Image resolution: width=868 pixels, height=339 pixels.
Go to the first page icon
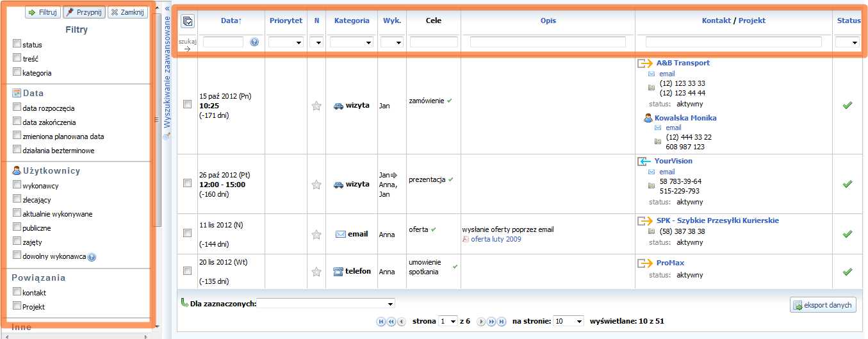click(x=381, y=322)
